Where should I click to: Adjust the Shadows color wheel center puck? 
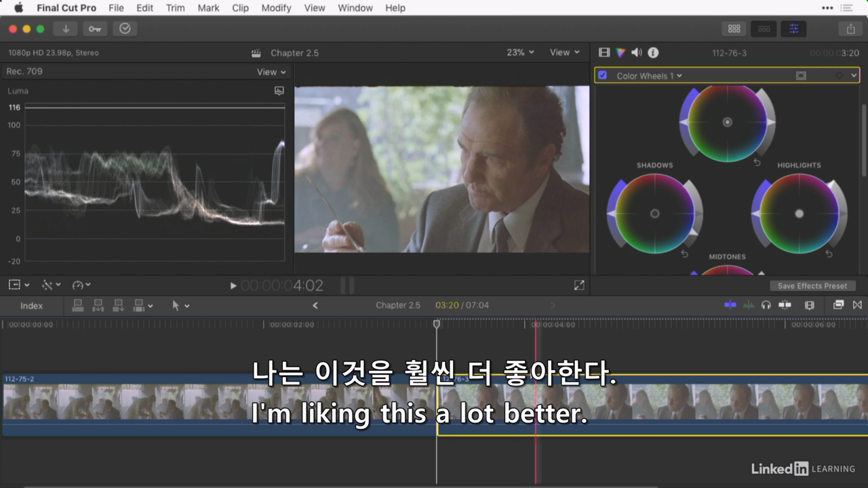(654, 213)
